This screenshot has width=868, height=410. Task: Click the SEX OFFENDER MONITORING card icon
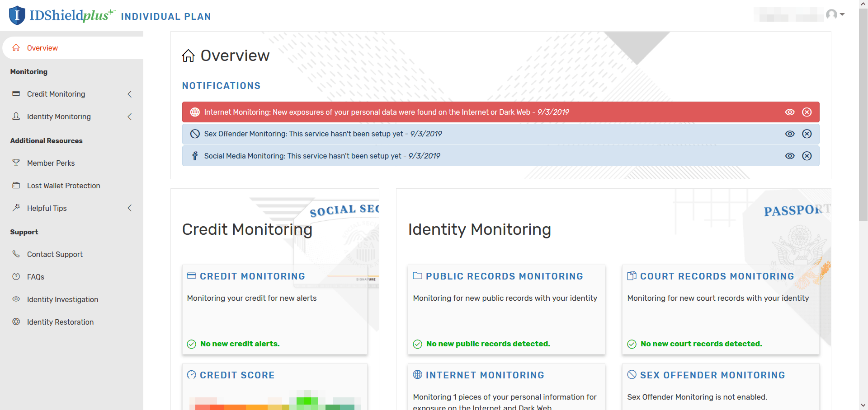point(632,374)
